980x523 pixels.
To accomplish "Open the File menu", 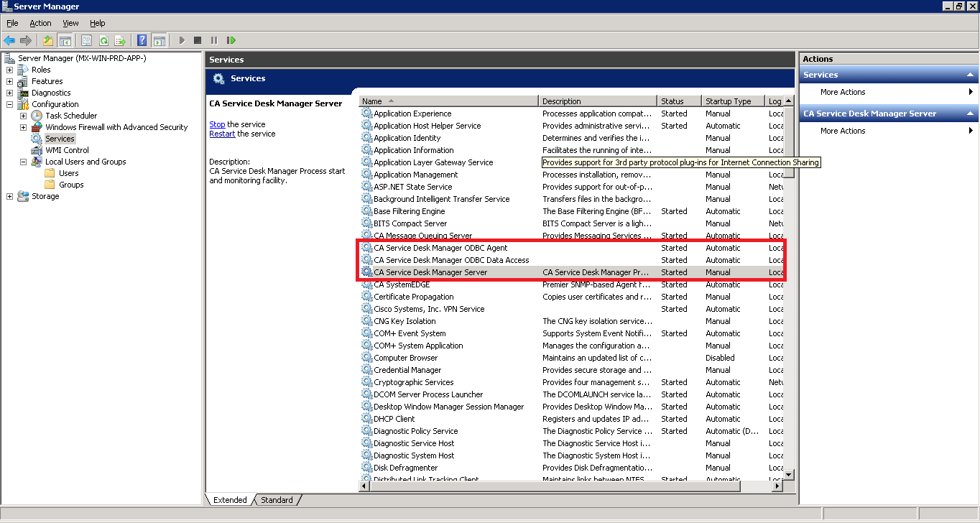I will click(12, 23).
